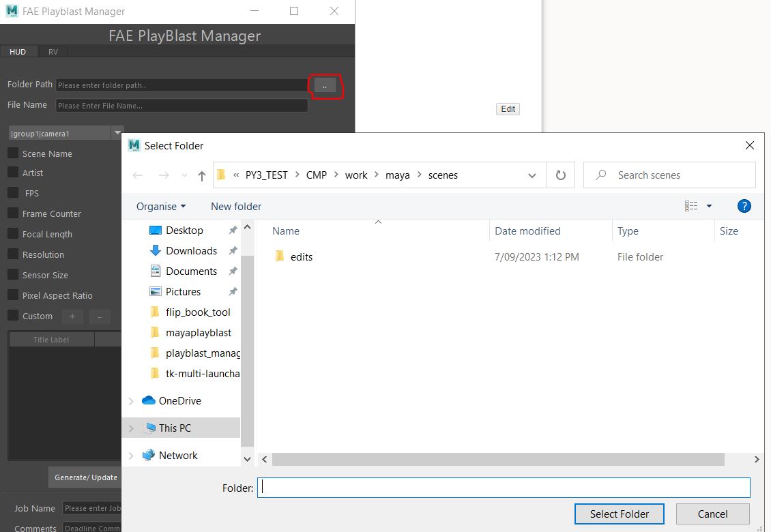Image resolution: width=771 pixels, height=532 pixels.
Task: Select Desktop in navigation pane
Action: point(184,230)
